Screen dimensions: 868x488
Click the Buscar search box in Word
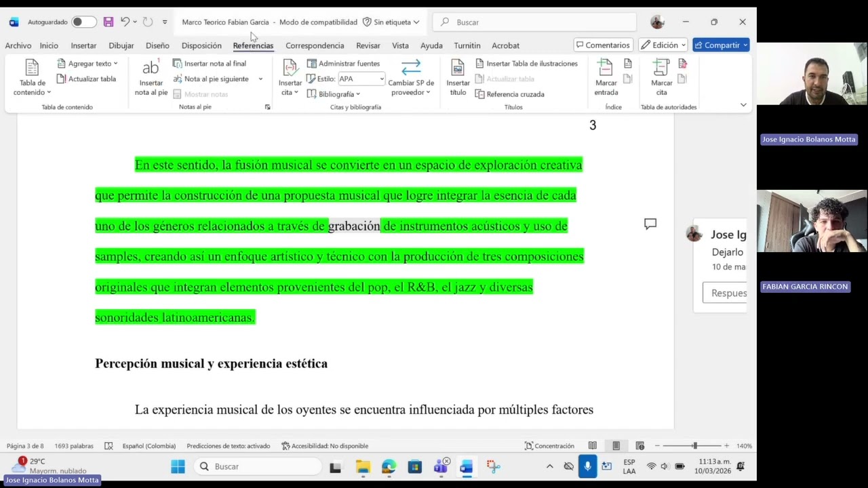click(534, 22)
